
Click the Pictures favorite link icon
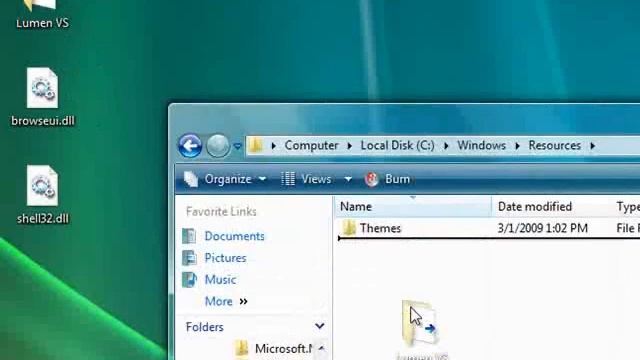coord(189,258)
